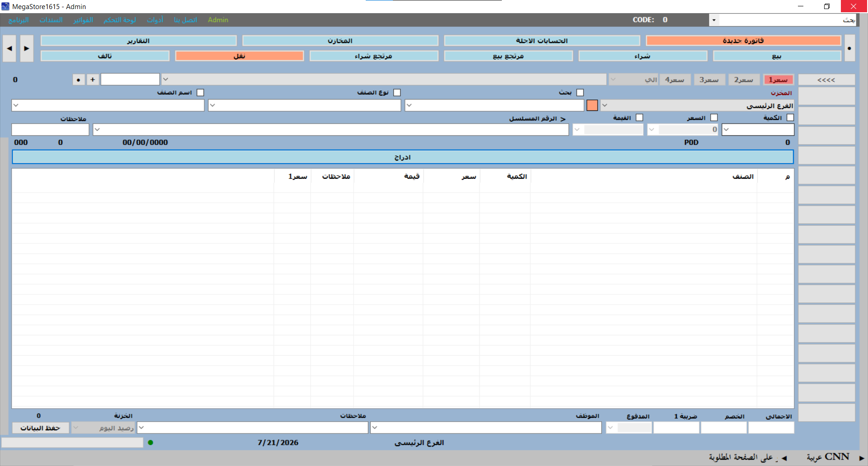Open the السندات menu
The height and width of the screenshot is (466, 868).
(51, 20)
